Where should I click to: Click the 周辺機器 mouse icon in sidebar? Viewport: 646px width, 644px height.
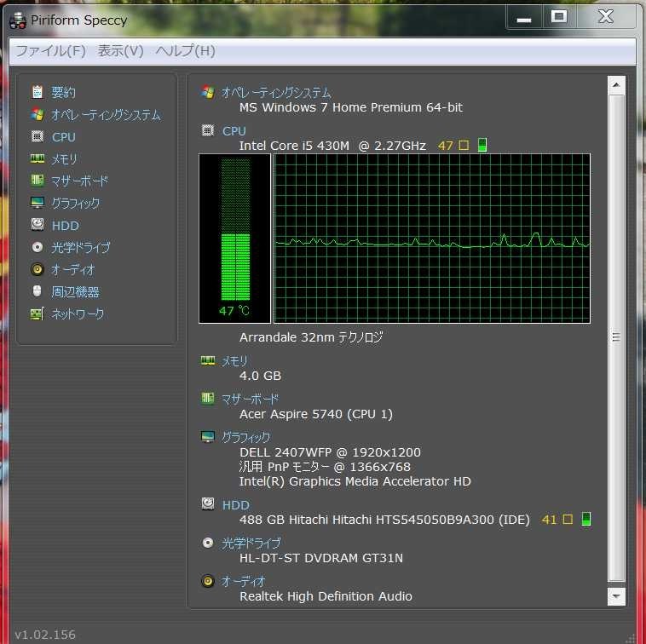pyautogui.click(x=37, y=291)
